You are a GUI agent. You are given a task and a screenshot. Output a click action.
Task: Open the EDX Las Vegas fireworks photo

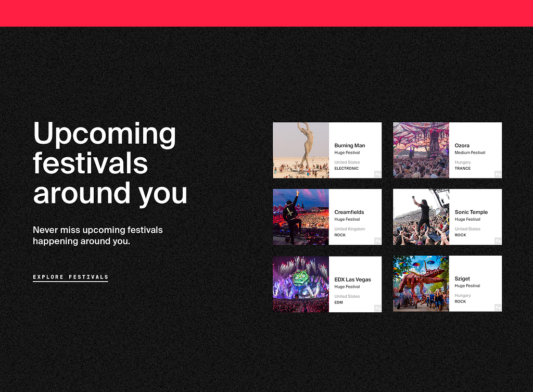click(x=301, y=284)
